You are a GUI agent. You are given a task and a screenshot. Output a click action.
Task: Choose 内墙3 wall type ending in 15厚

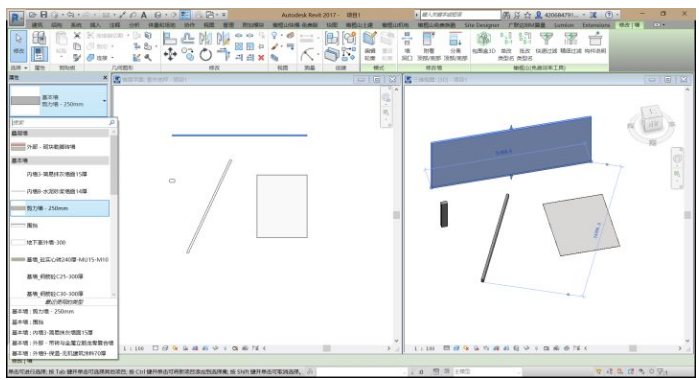pyautogui.click(x=59, y=174)
